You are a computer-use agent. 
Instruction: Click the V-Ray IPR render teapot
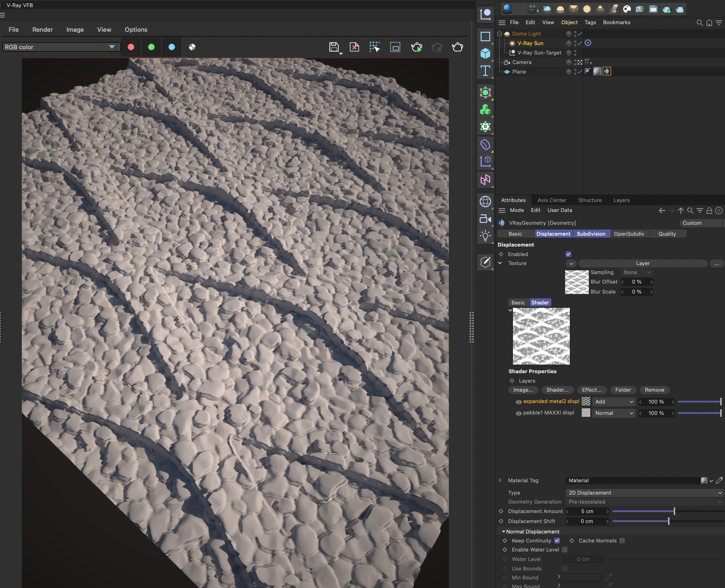click(x=667, y=9)
